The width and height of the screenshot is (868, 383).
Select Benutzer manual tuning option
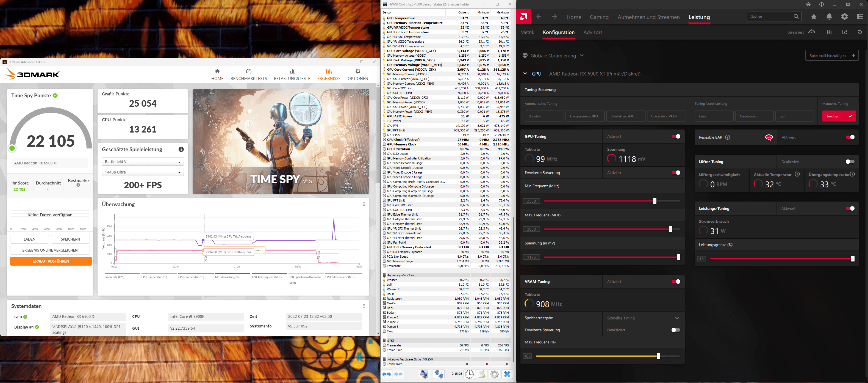839,116
